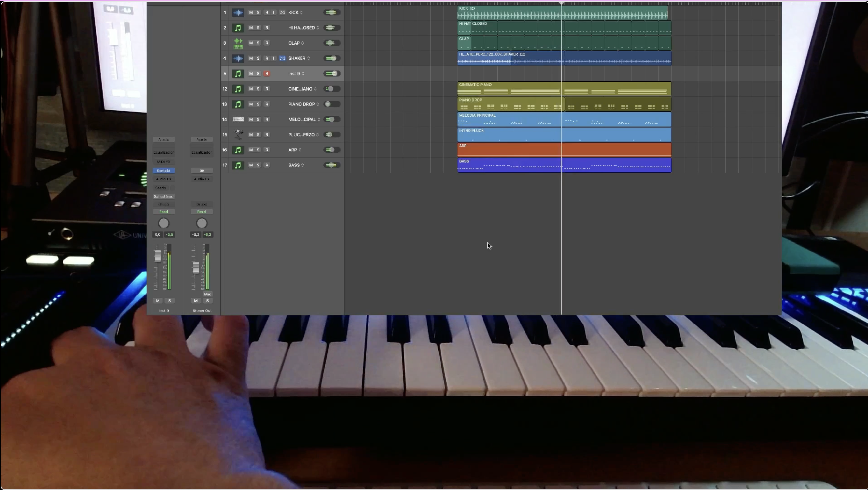The height and width of the screenshot is (490, 868).
Task: Open the Sal estéreo output slot
Action: click(163, 196)
